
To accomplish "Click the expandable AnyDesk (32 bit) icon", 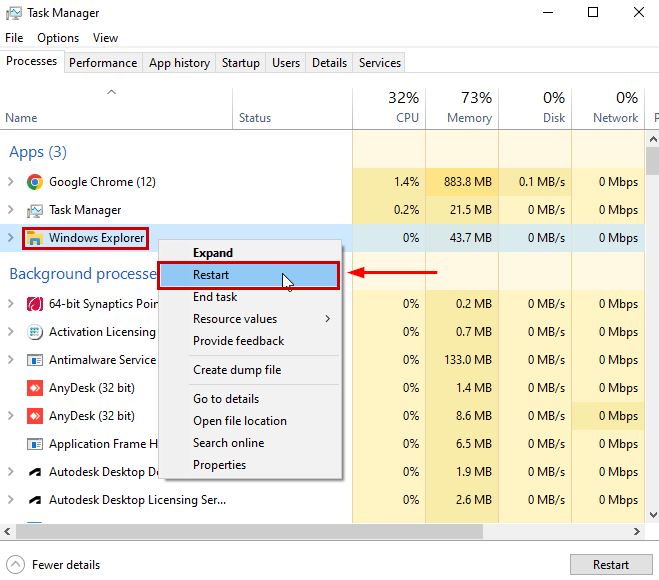I will point(34,416).
